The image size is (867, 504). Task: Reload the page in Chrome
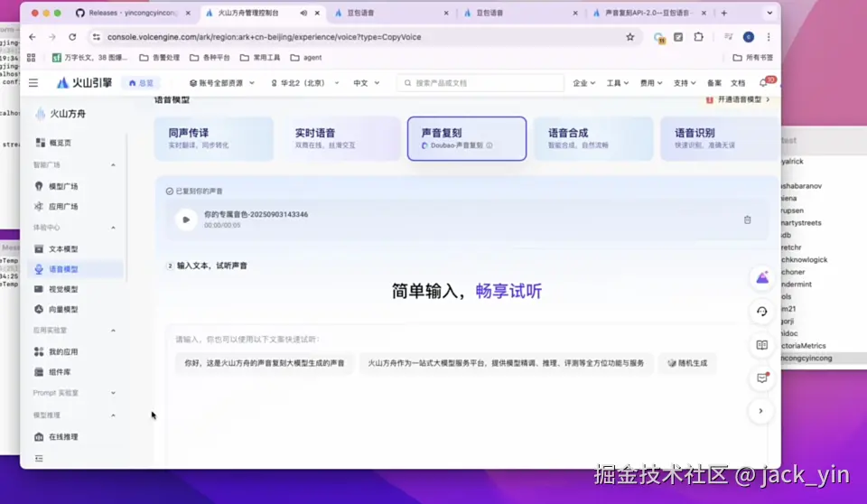(72, 37)
